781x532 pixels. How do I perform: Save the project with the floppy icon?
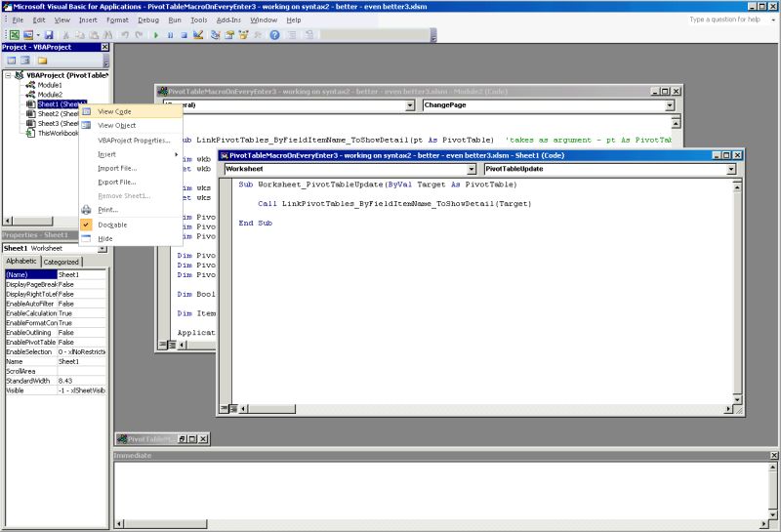tap(48, 35)
